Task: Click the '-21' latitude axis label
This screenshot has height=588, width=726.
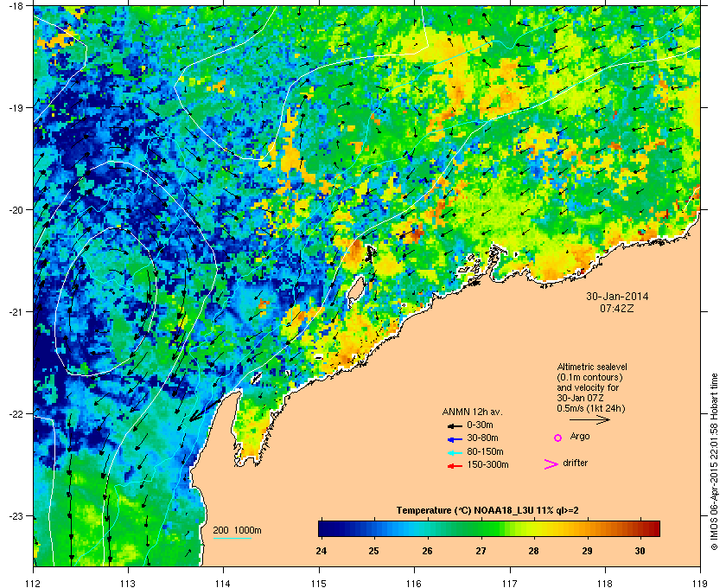Action: tap(15, 312)
